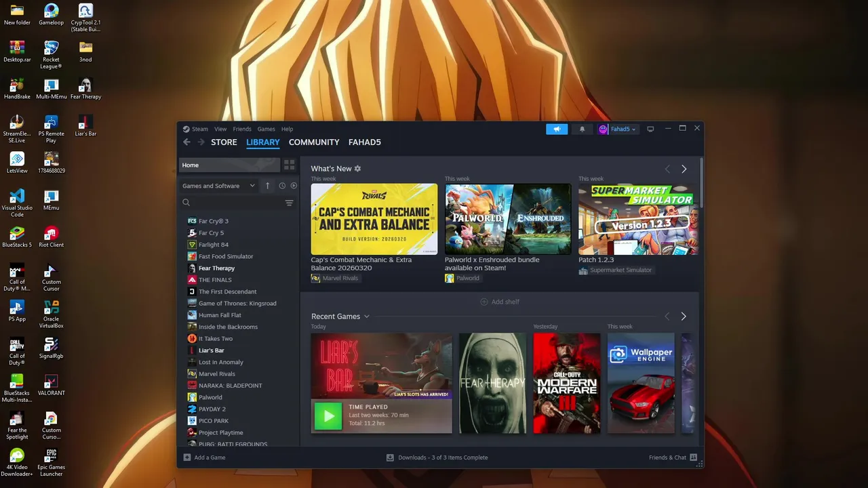The height and width of the screenshot is (488, 868).
Task: Open the Games and Software dropdown
Action: click(219, 186)
